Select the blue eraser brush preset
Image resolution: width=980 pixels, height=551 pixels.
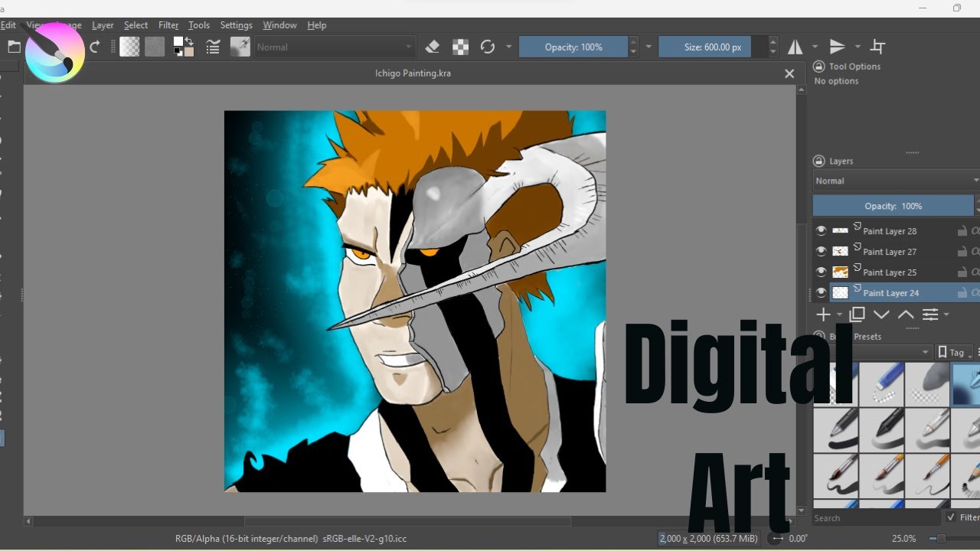click(881, 384)
